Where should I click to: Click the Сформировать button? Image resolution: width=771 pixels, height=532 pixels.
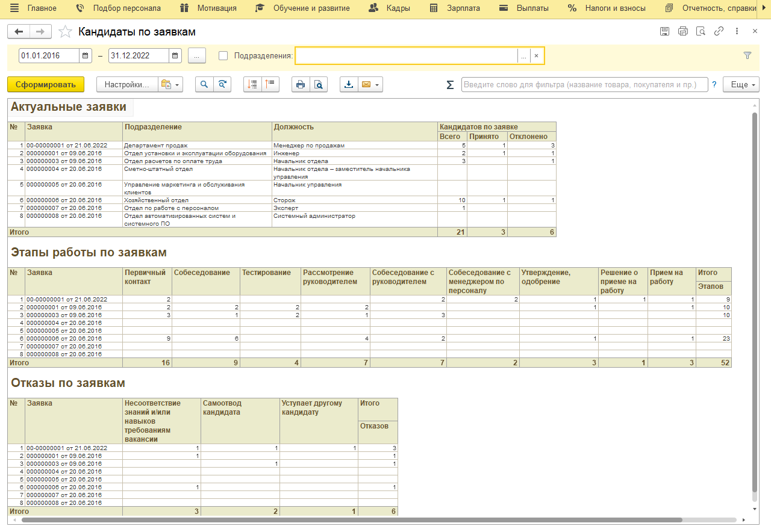(46, 85)
